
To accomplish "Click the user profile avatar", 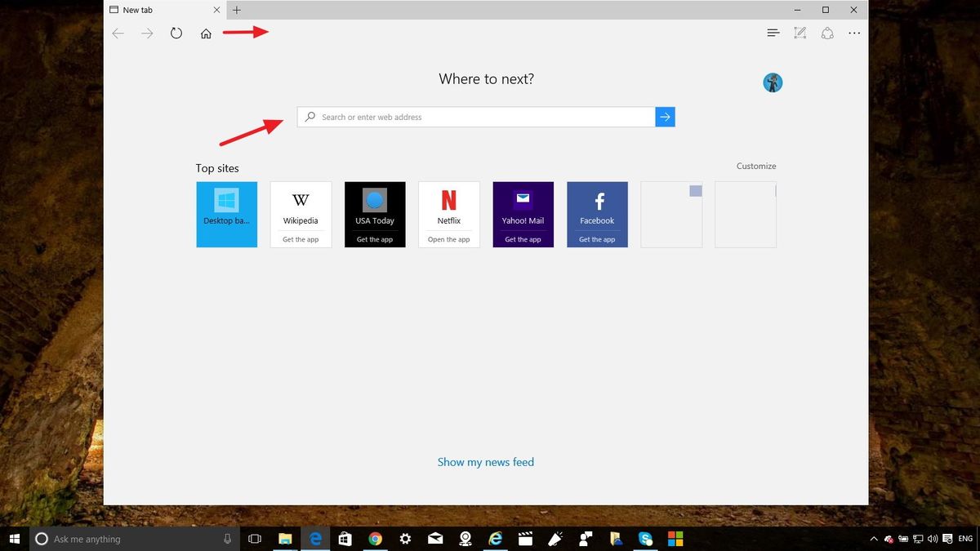I will point(773,82).
